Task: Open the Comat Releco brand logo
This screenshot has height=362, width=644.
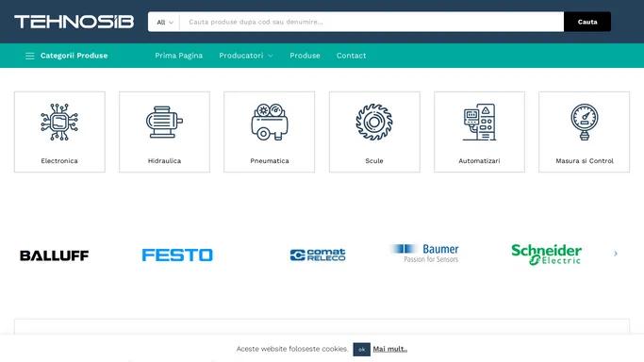Action: click(x=318, y=255)
